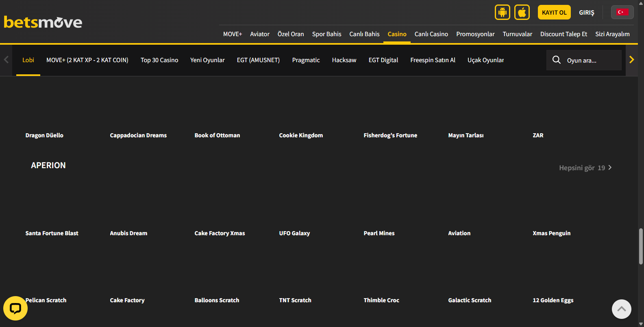Click the APERION section heading

(48, 165)
